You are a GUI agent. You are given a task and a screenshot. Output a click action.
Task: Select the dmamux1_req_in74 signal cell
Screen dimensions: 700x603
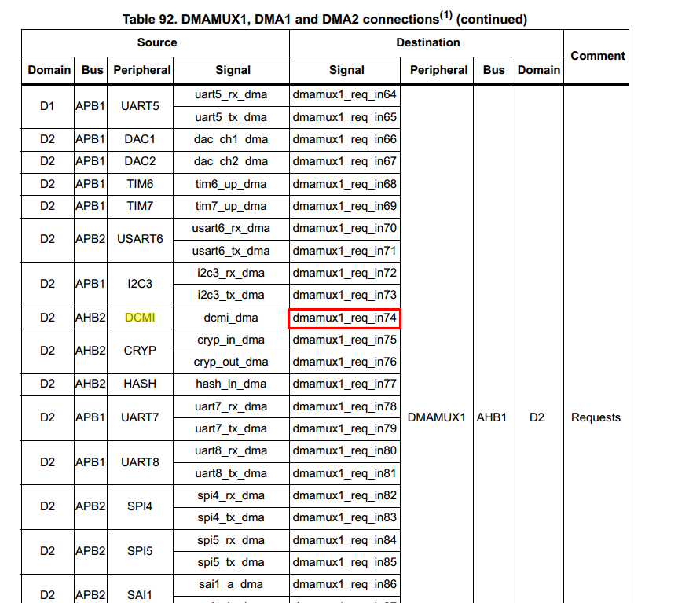point(345,318)
